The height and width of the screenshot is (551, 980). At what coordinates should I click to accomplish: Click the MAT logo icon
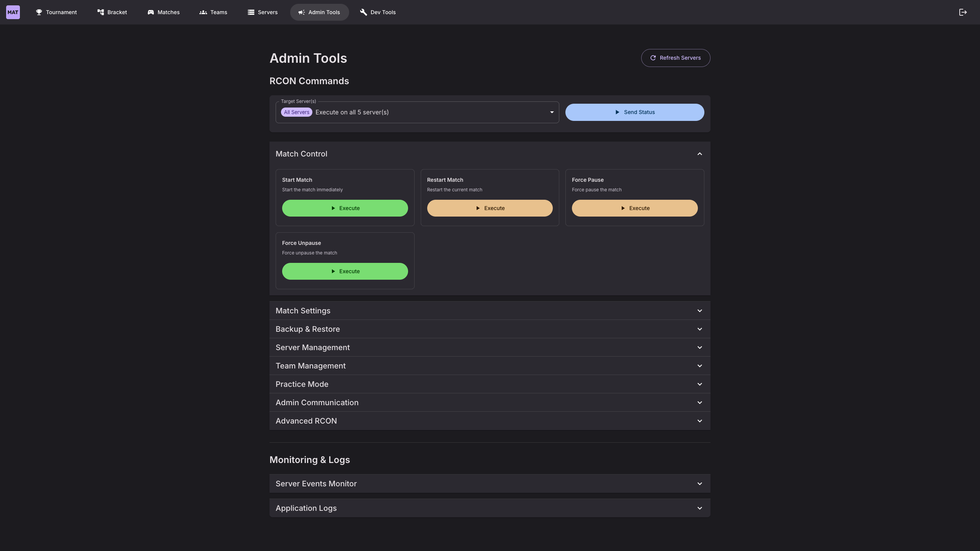(13, 12)
